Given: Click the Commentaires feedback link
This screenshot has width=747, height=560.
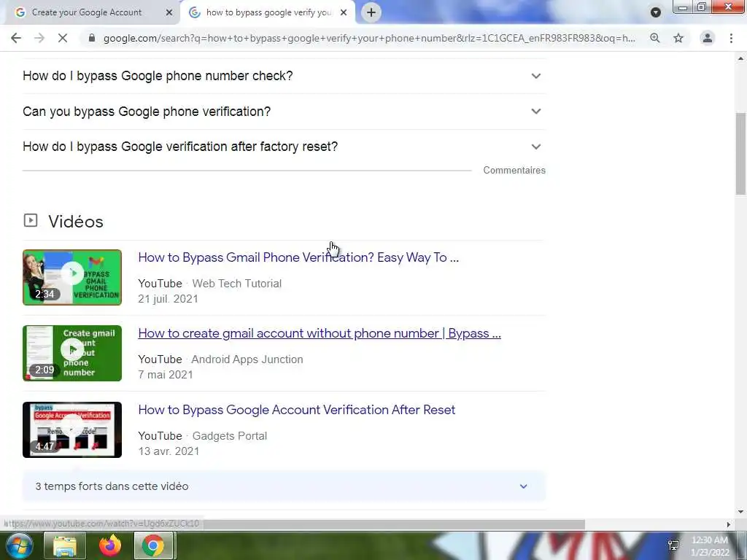Looking at the screenshot, I should [514, 171].
